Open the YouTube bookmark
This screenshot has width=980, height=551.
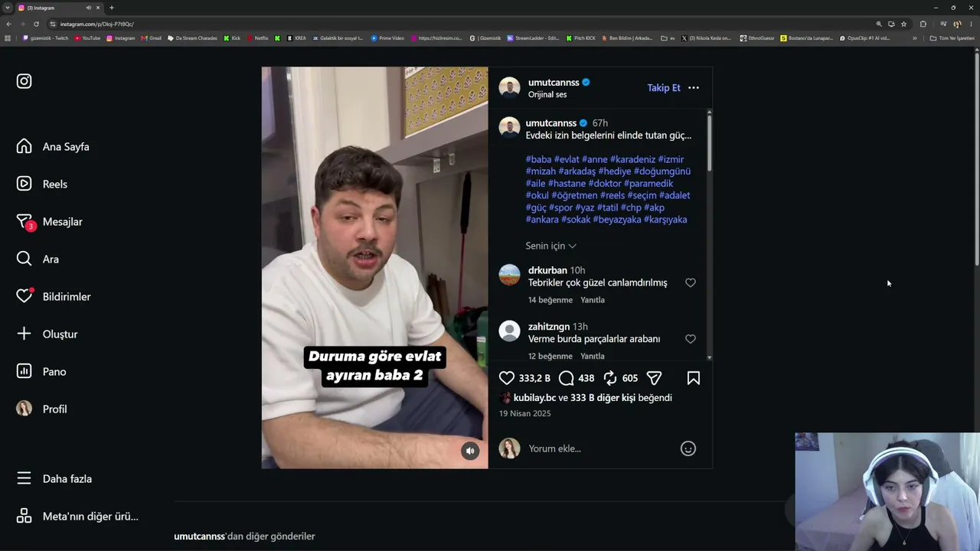point(87,38)
